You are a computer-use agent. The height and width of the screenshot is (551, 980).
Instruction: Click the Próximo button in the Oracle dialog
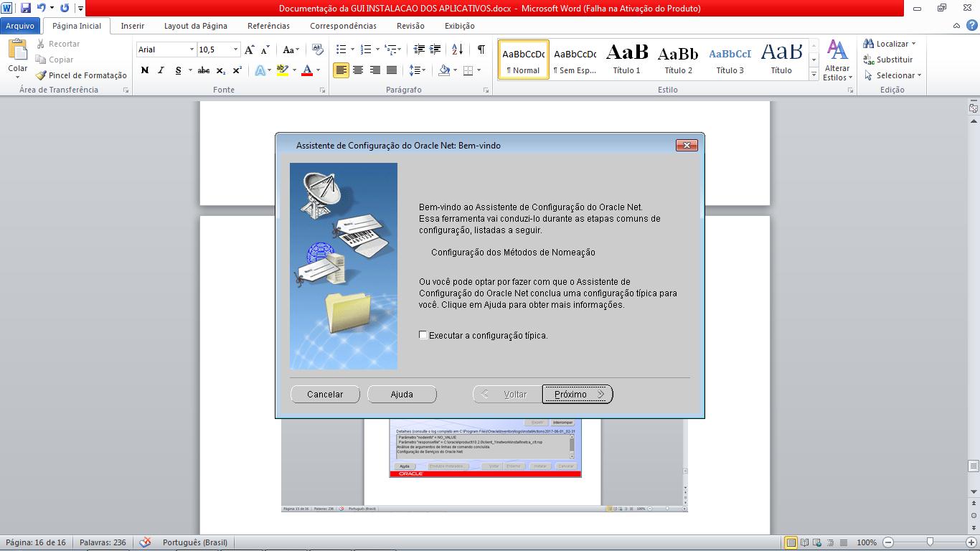(578, 394)
